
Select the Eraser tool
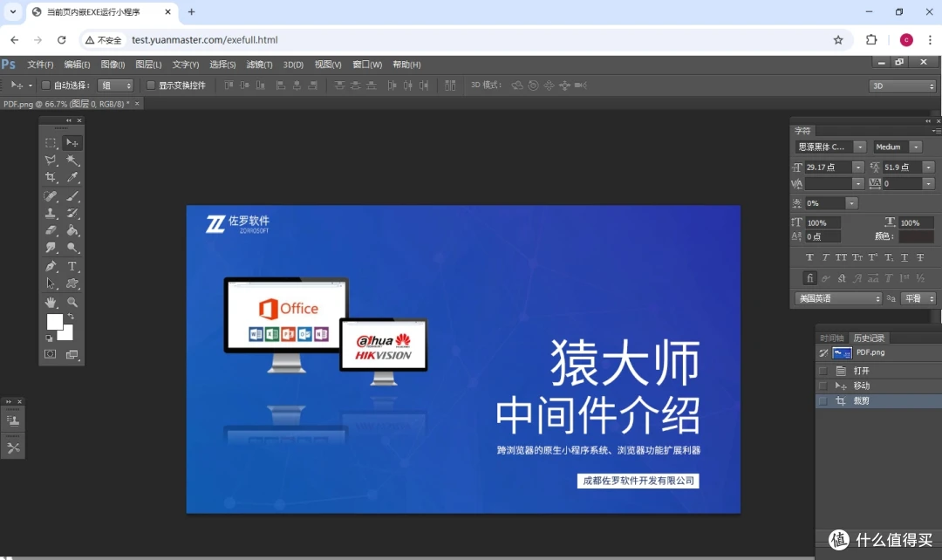(x=51, y=230)
